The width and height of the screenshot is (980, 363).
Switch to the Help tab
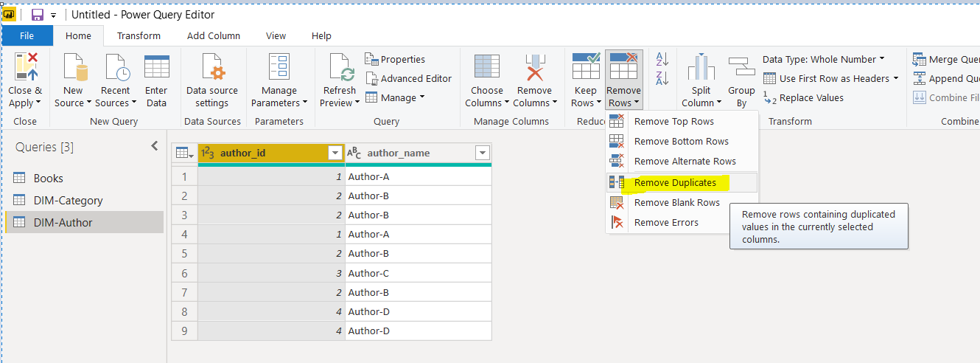coord(321,35)
